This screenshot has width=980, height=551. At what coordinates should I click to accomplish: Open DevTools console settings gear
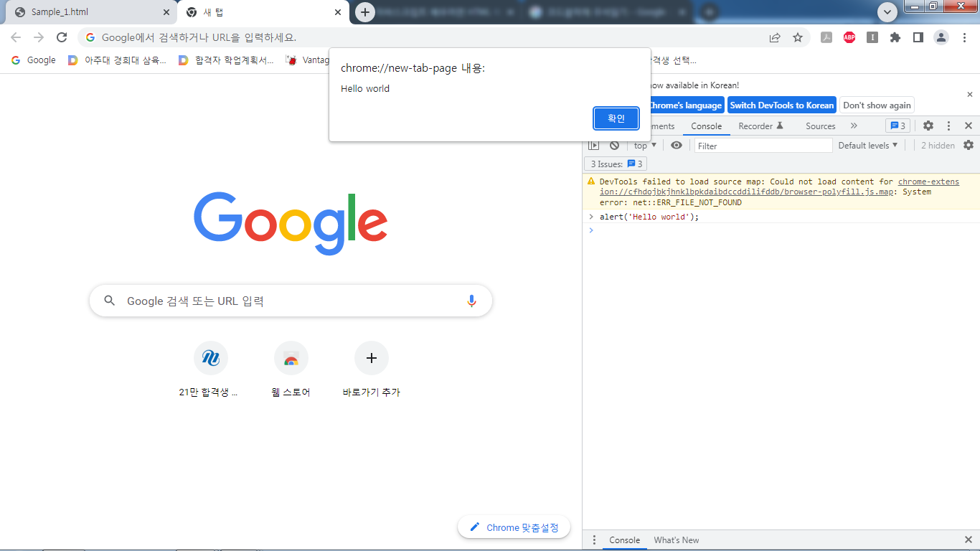(969, 145)
